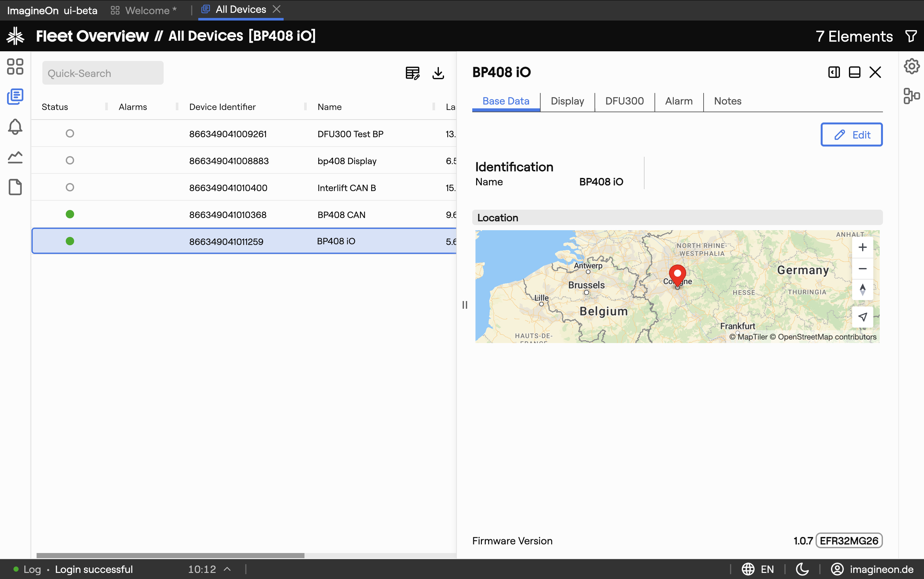Open the user account icon imagineon.de
924x579 pixels.
(x=837, y=569)
